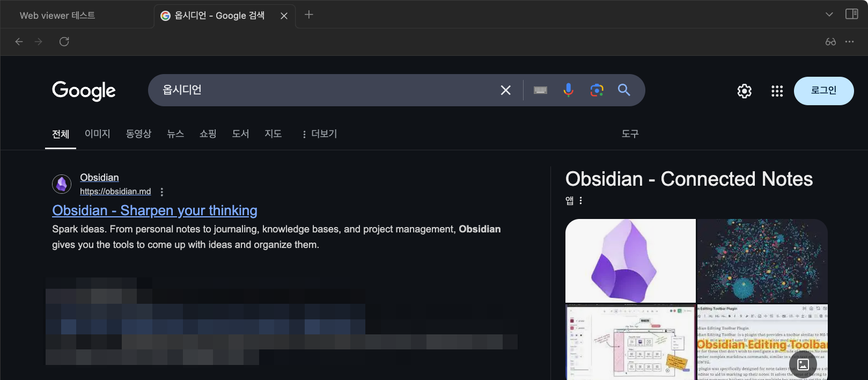Switch to 도서 results

pyautogui.click(x=240, y=134)
